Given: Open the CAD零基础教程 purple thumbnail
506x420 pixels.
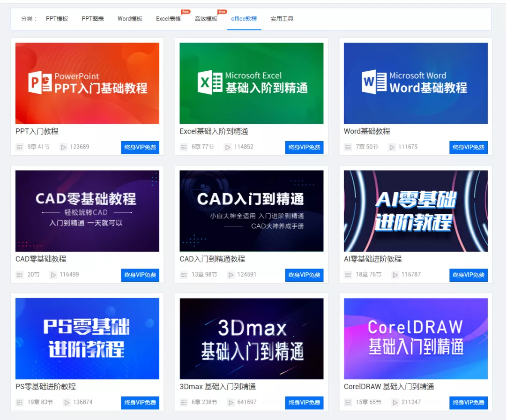Looking at the screenshot, I should [87, 211].
